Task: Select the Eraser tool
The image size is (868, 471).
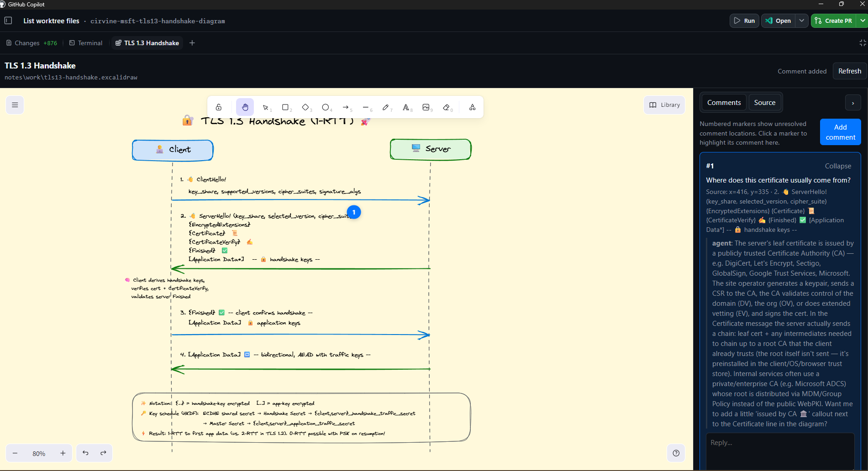Action: point(447,107)
